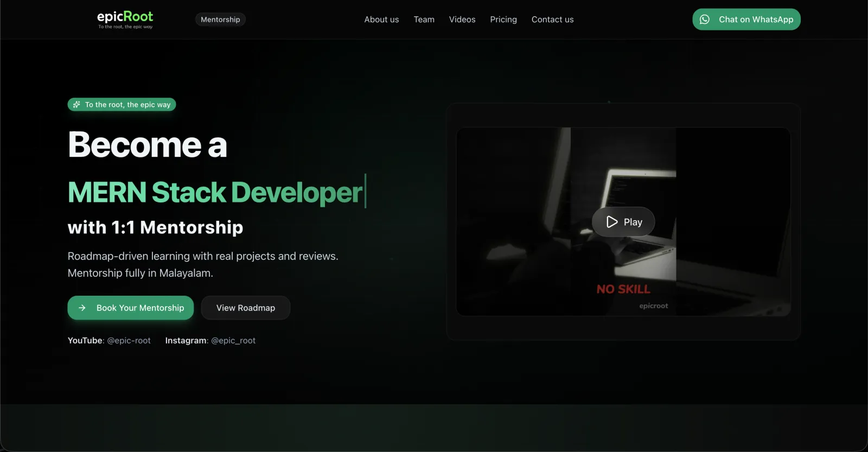
Task: Click the View Roadmap button
Action: 246,308
